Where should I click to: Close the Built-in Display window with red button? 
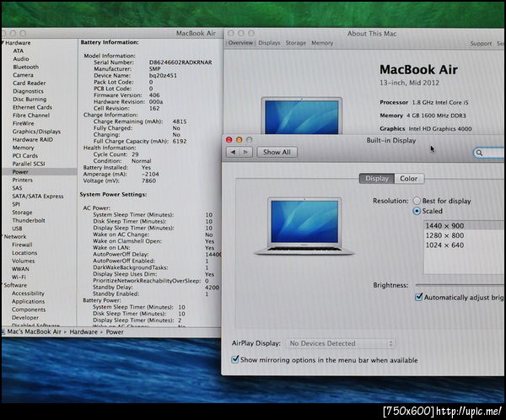(229, 140)
